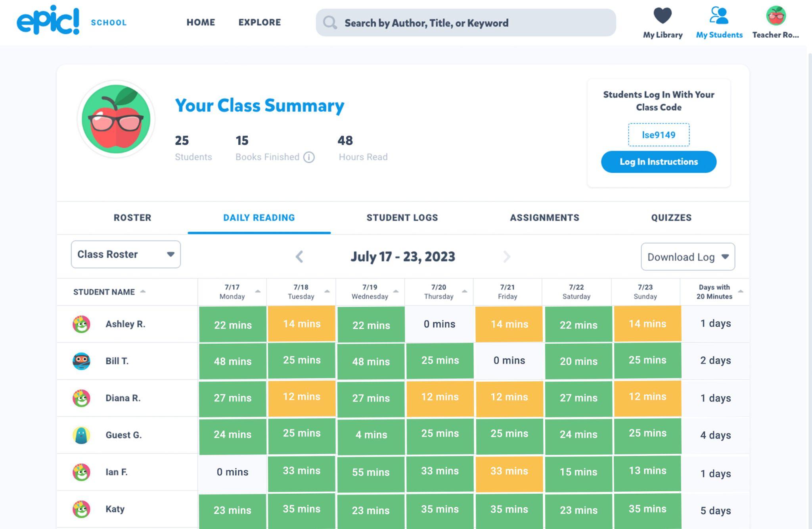This screenshot has width=812, height=529.
Task: Open My Library heart icon
Action: (663, 16)
